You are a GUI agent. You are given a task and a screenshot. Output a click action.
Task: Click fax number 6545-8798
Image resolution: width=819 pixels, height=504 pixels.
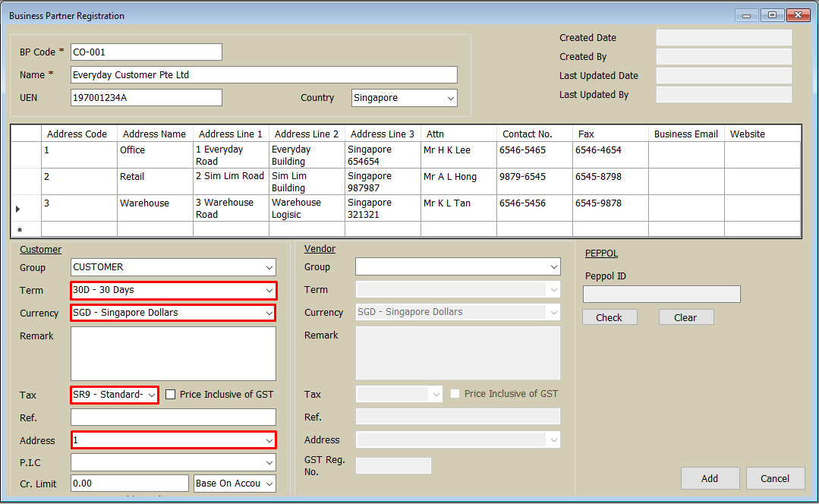(610, 181)
